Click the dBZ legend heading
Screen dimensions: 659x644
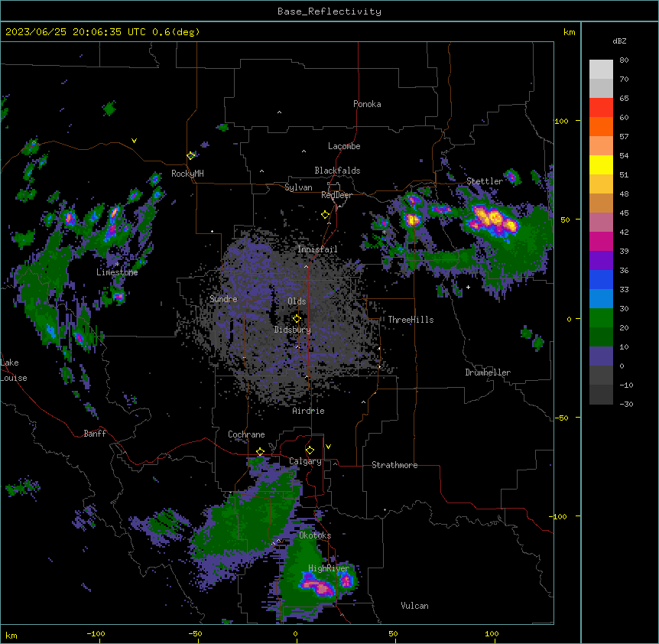tap(619, 41)
